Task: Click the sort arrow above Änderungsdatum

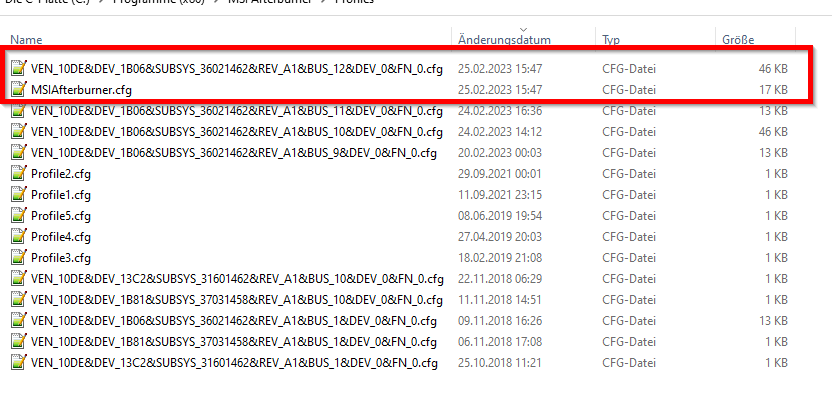Action: click(x=523, y=29)
